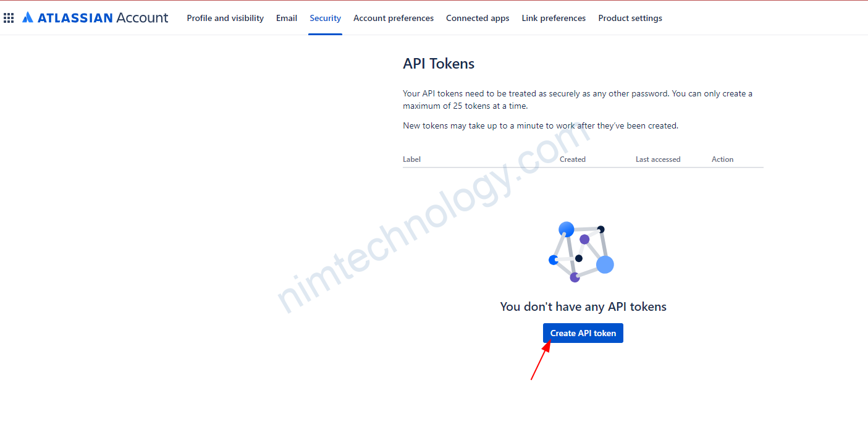Click the text about maximum 25 tokens
The height and width of the screenshot is (435, 868).
(577, 99)
